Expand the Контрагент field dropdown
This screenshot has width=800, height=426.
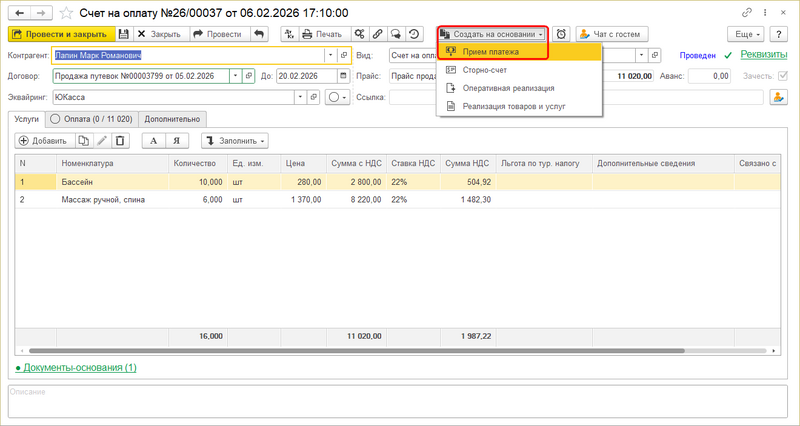[x=331, y=54]
